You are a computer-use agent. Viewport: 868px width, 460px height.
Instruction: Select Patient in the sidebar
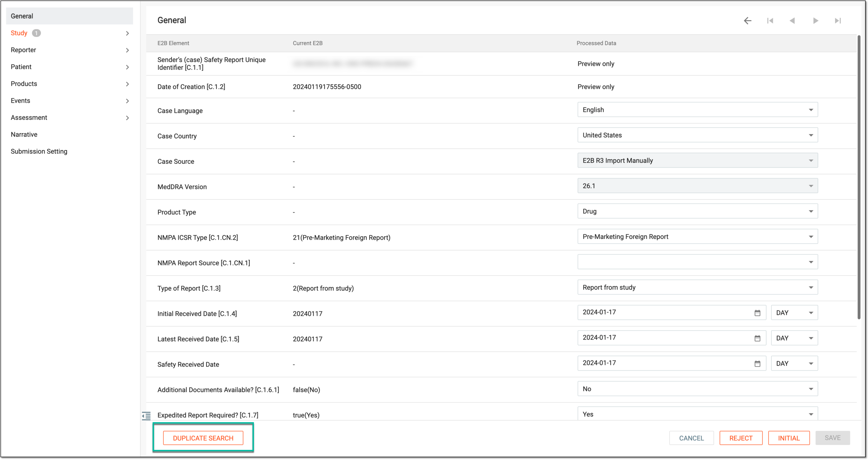[x=21, y=67]
